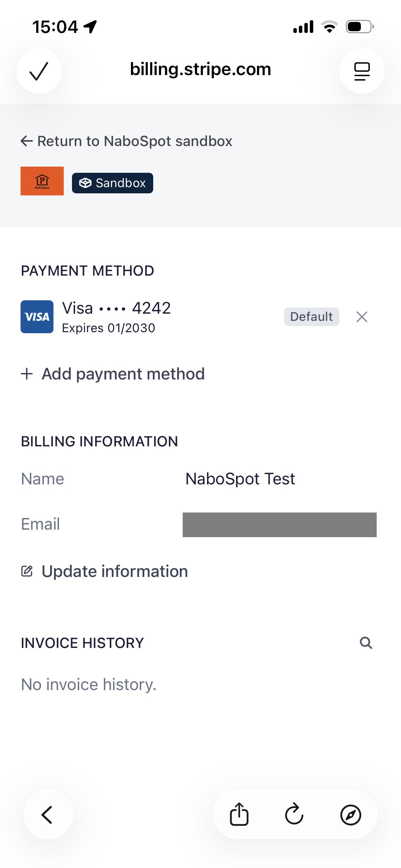The image size is (401, 868).
Task: Click the plus icon to add payment
Action: click(27, 374)
